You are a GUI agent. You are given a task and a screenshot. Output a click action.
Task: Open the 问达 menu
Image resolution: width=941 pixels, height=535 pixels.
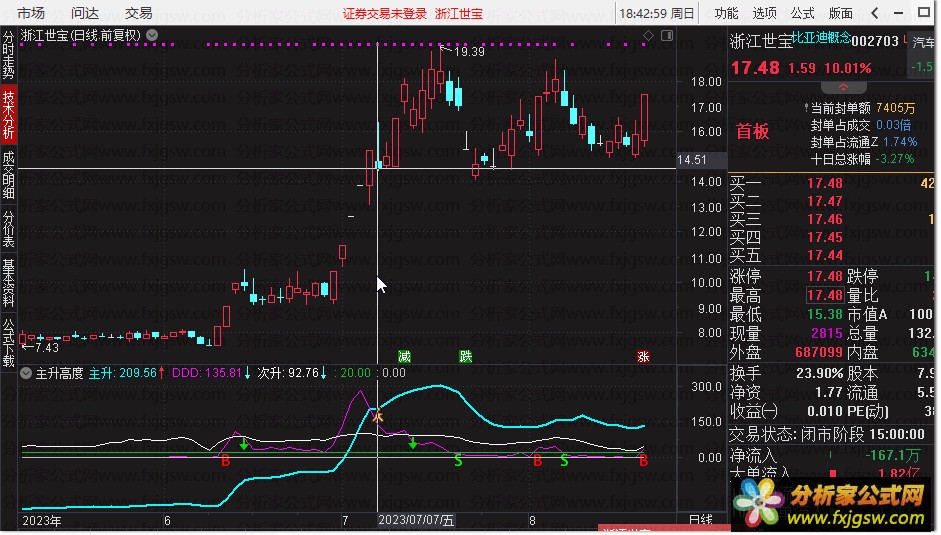(x=85, y=13)
